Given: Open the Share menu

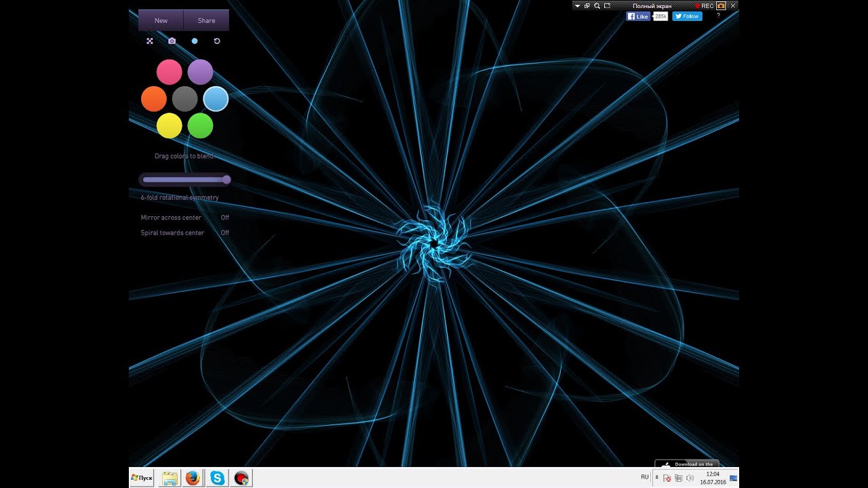Looking at the screenshot, I should (x=206, y=20).
